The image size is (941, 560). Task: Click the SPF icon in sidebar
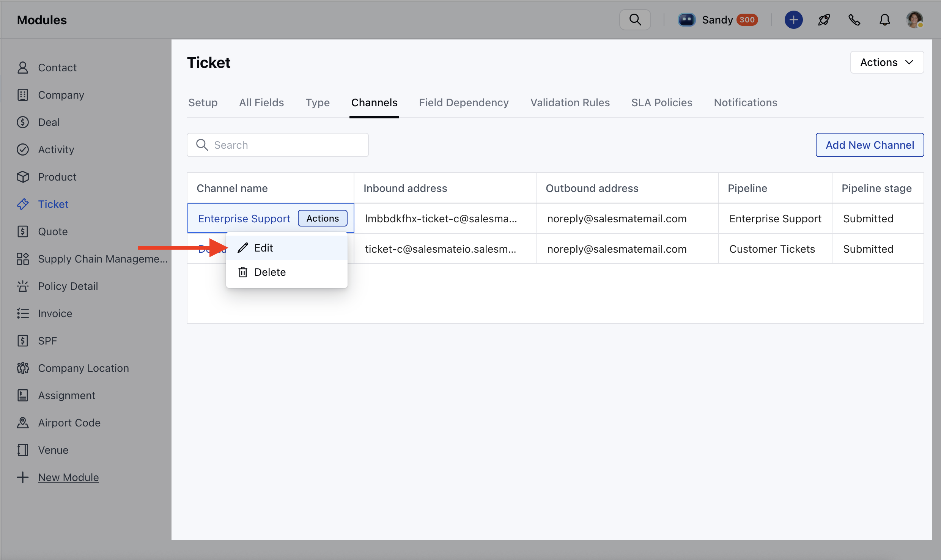pyautogui.click(x=23, y=341)
